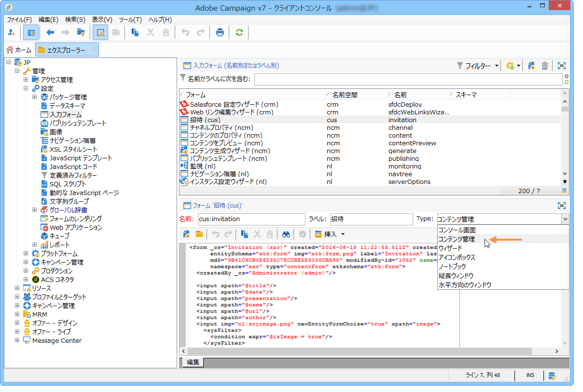Viewport: 583px width, 392px height.
Task: Click the forward navigation arrow in the toolbar
Action: coord(66,32)
